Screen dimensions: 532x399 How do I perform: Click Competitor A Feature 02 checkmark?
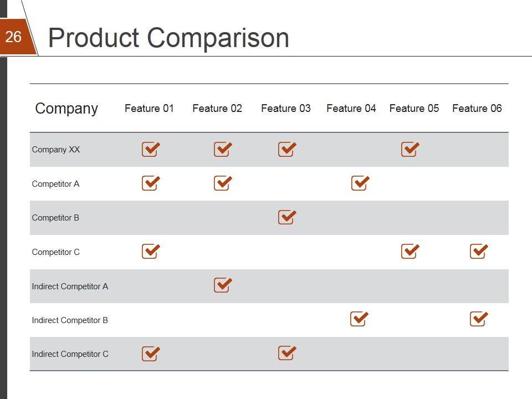coord(222,183)
